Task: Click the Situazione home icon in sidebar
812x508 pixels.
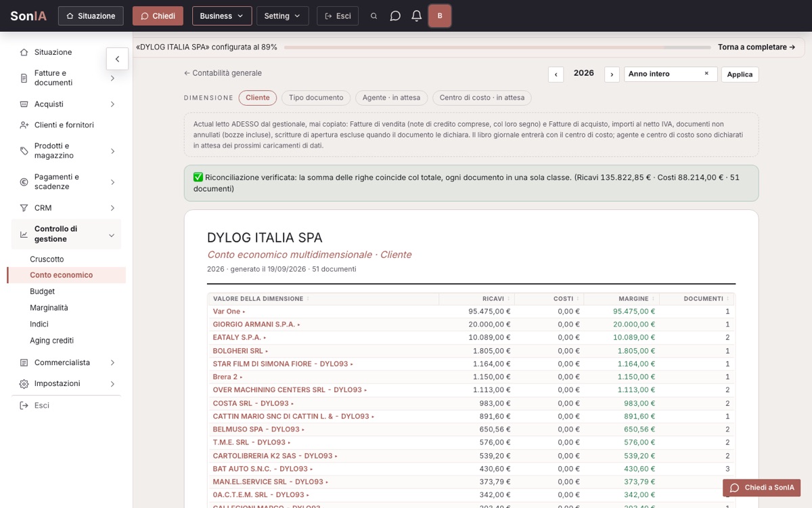Action: click(x=24, y=52)
